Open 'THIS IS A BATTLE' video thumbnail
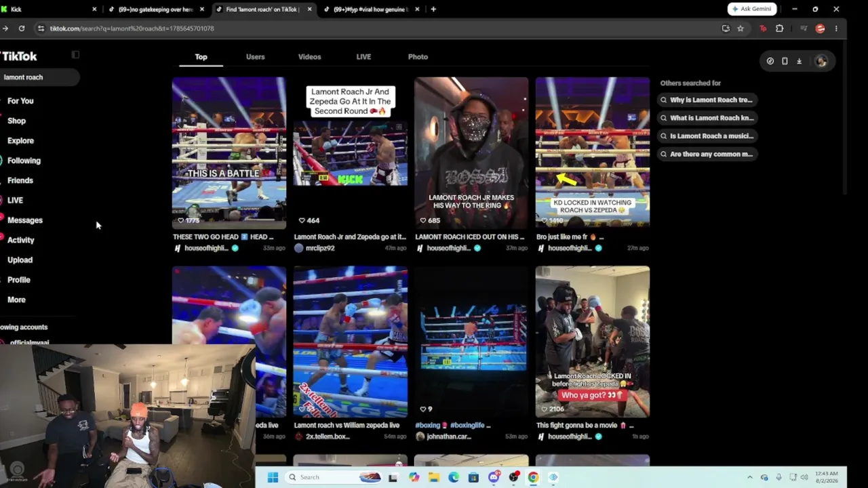The height and width of the screenshot is (488, 868). (x=229, y=152)
